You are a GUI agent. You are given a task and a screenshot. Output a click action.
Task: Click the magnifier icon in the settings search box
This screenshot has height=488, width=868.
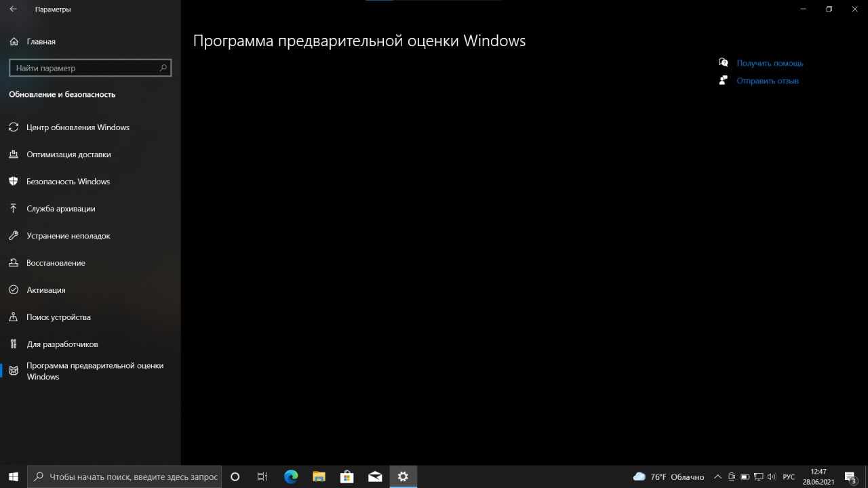[163, 68]
